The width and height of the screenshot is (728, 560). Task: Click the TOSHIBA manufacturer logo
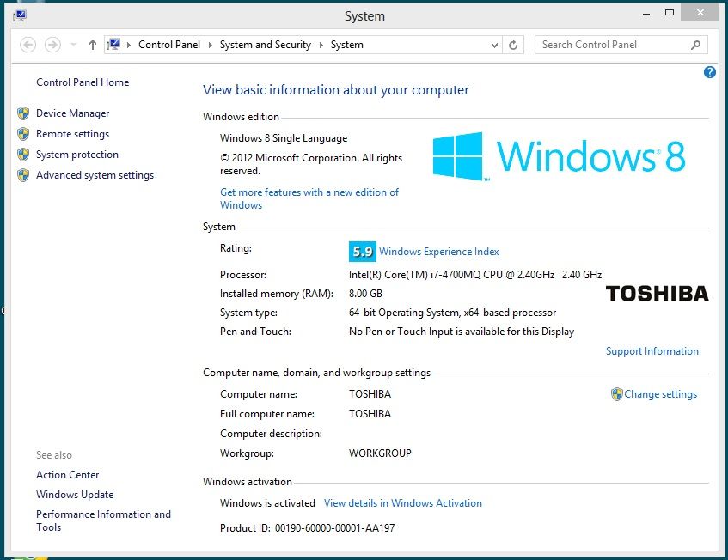tap(657, 294)
